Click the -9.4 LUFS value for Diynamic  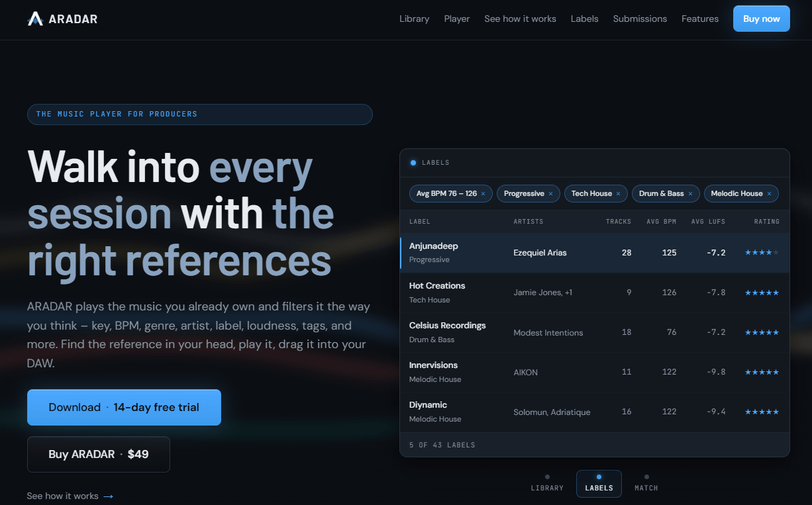716,412
